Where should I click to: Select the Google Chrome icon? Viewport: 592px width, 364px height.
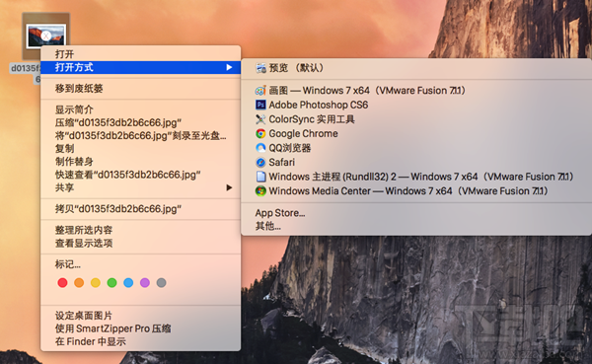(x=260, y=134)
